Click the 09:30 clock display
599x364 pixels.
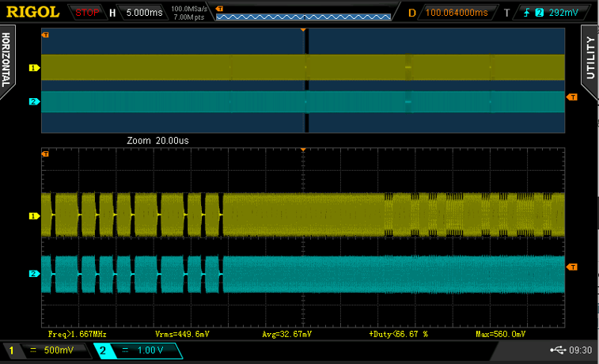[x=580, y=351]
